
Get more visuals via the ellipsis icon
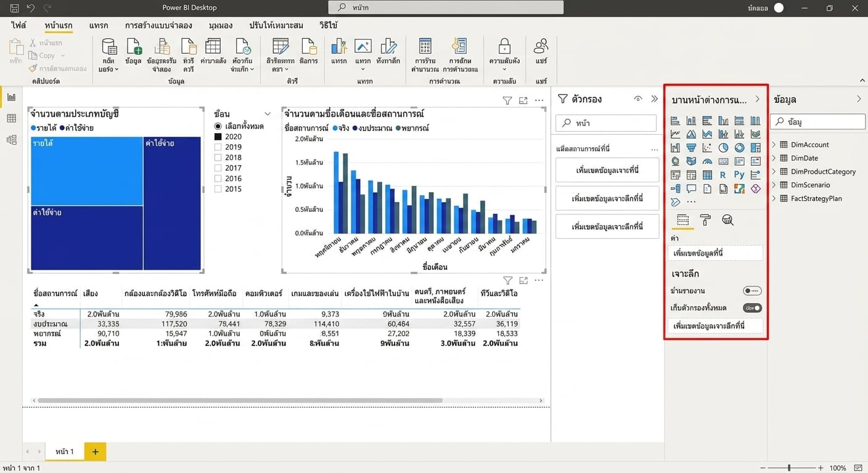691,201
